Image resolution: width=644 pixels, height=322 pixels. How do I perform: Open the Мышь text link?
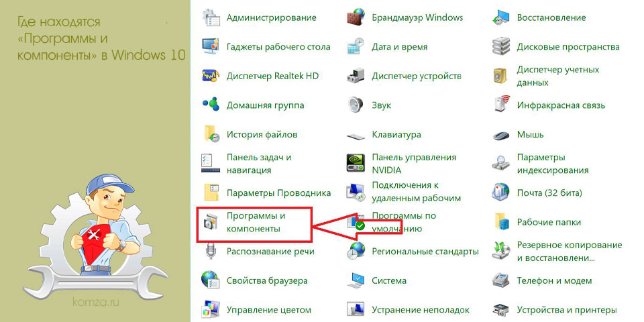pos(530,135)
